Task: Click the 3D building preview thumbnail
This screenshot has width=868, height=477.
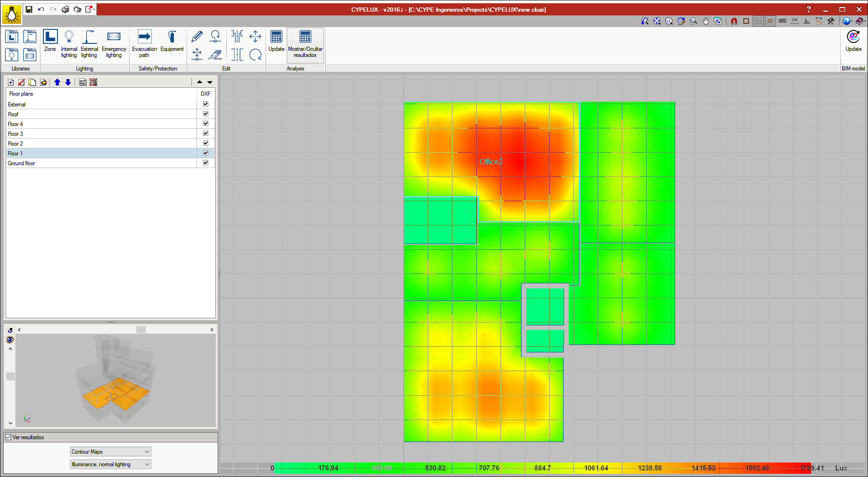Action: 115,380
